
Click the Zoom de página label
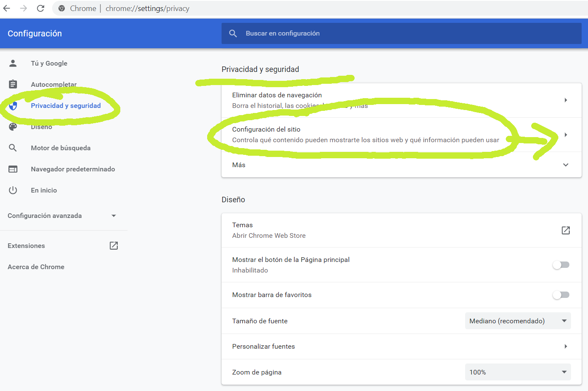click(257, 372)
